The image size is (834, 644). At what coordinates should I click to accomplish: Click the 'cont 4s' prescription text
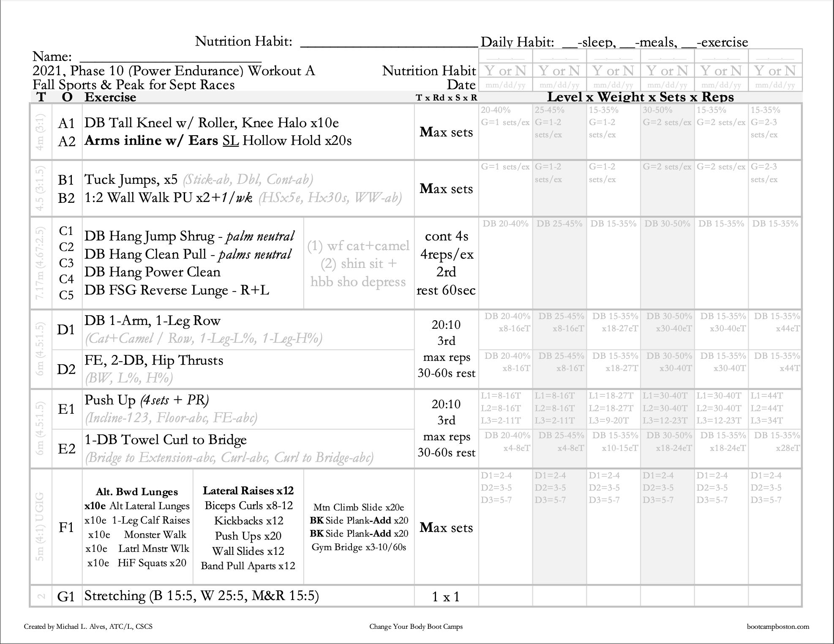tap(447, 236)
